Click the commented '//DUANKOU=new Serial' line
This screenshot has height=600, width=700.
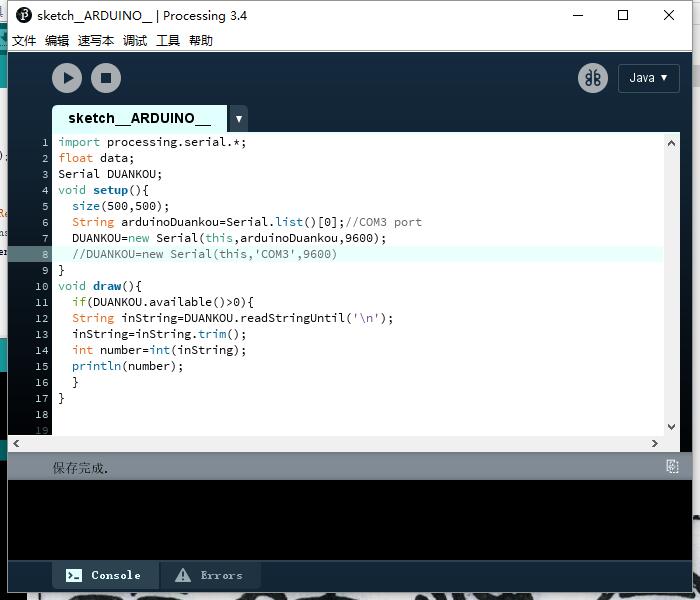pyautogui.click(x=204, y=254)
